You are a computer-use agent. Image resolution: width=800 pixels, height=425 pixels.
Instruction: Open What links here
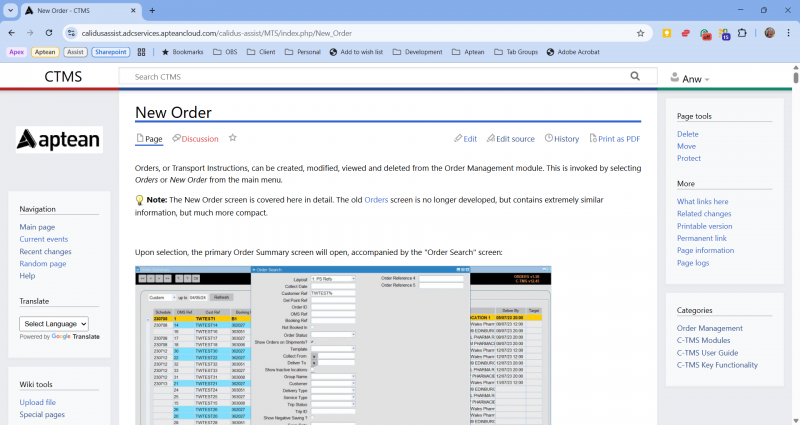(703, 202)
